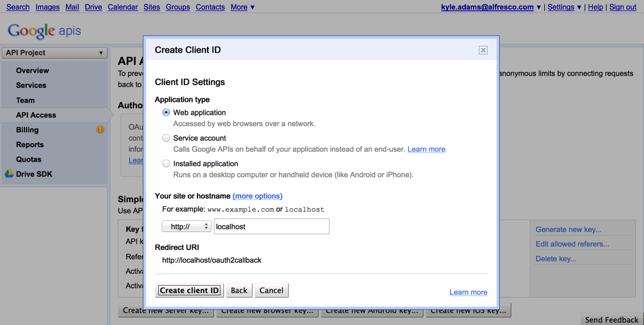This screenshot has height=325, width=644.
Task: Open Reports in sidebar
Action: coord(30,144)
